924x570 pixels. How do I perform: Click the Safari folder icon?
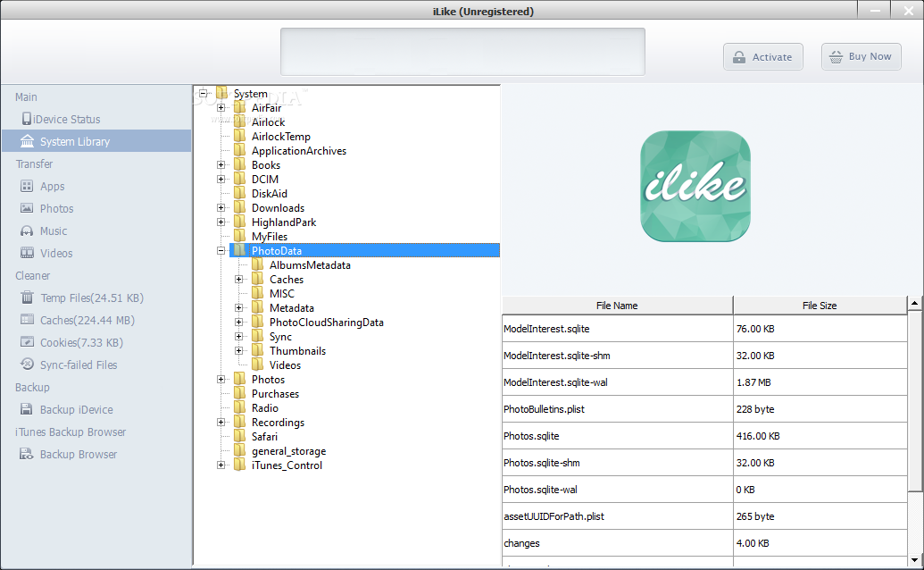point(240,436)
